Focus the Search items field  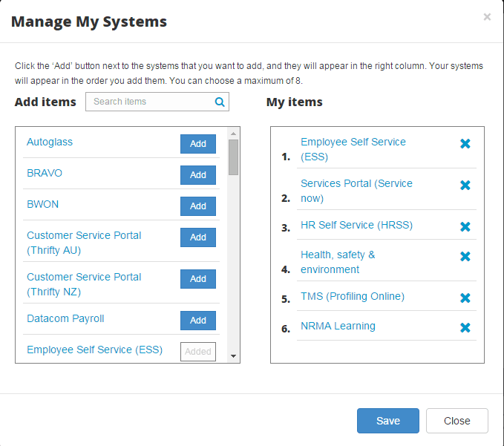[x=157, y=102]
